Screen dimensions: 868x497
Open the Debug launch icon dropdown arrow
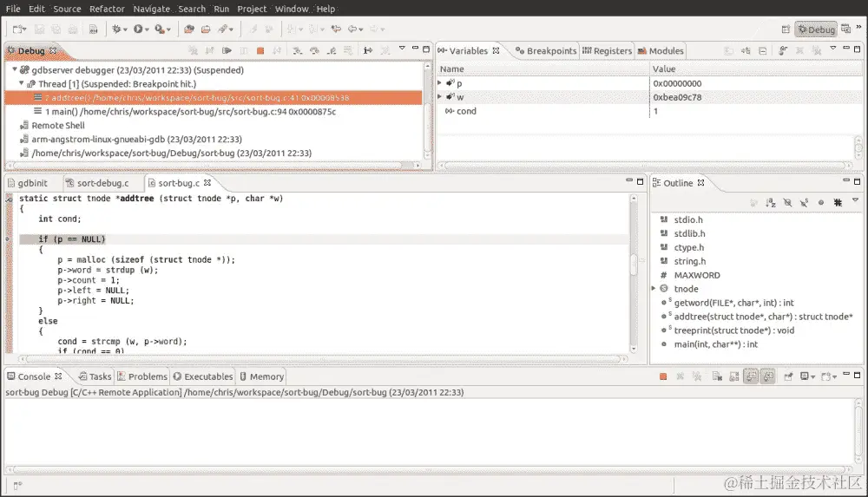coord(126,29)
